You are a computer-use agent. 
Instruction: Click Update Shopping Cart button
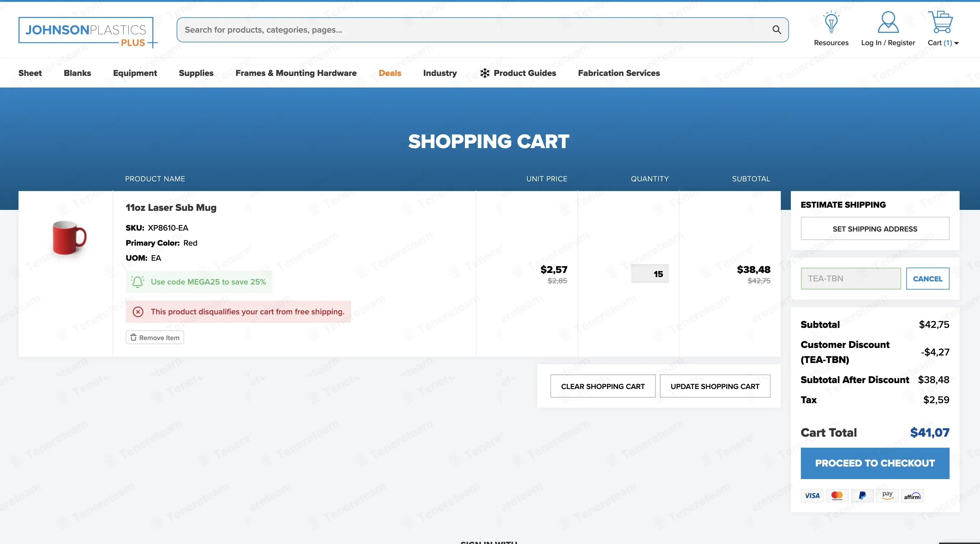[715, 386]
